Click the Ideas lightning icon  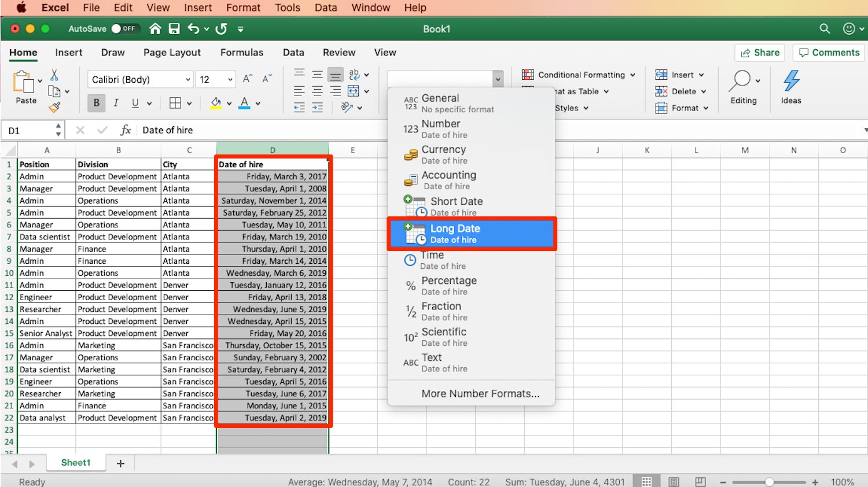[791, 81]
